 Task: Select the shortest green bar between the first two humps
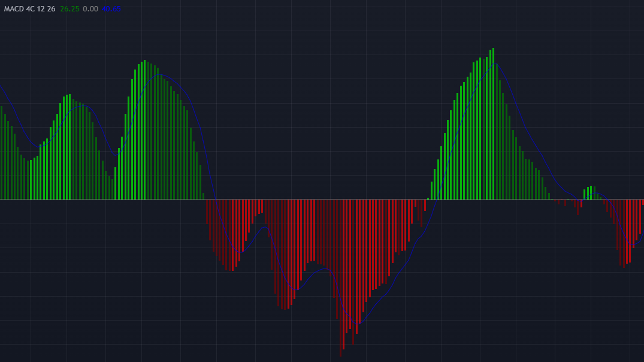click(x=112, y=189)
